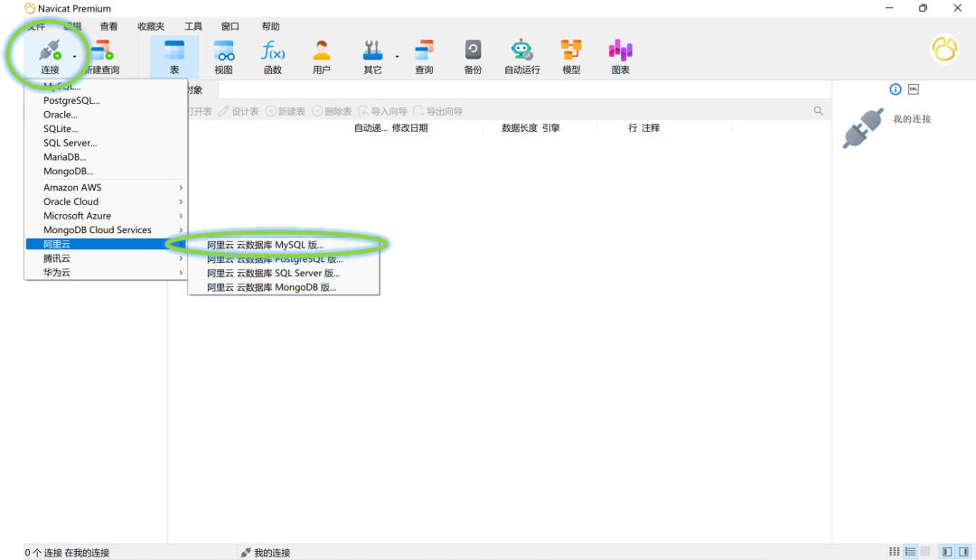Click the 行 column header
This screenshot has height=560, width=976.
[633, 128]
